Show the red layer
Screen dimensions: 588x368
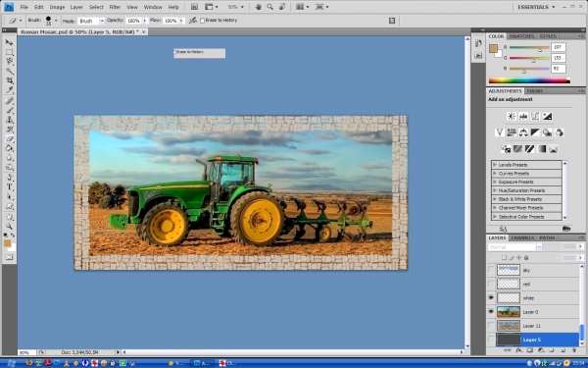tap(491, 284)
